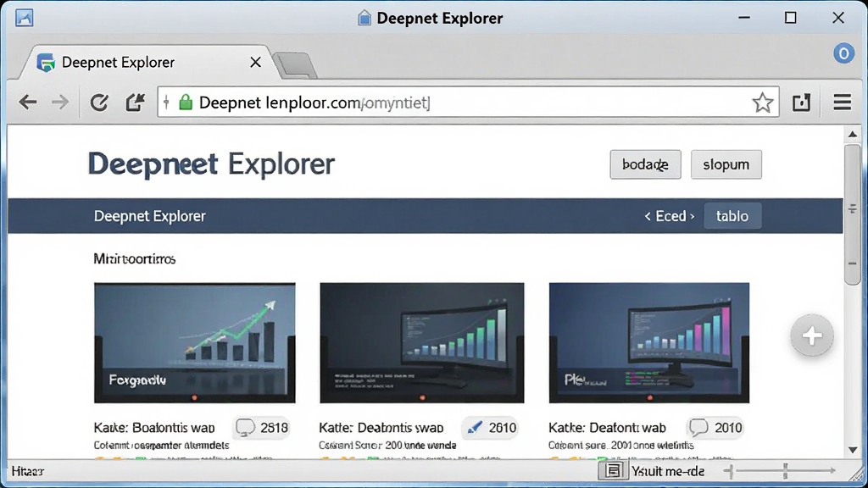Click the Ysuit me-rde status label

coord(668,471)
